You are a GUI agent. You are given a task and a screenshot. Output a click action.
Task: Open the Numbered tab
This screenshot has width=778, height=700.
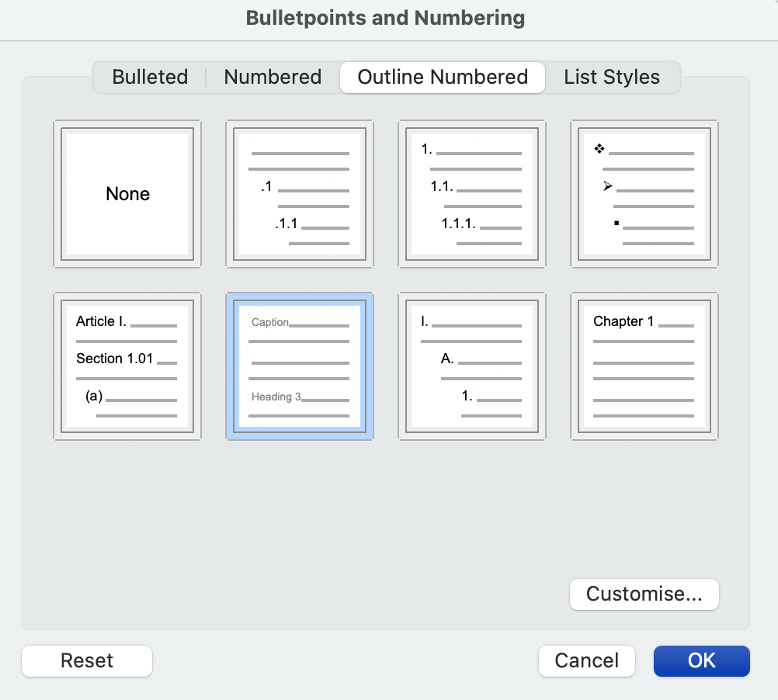click(273, 78)
